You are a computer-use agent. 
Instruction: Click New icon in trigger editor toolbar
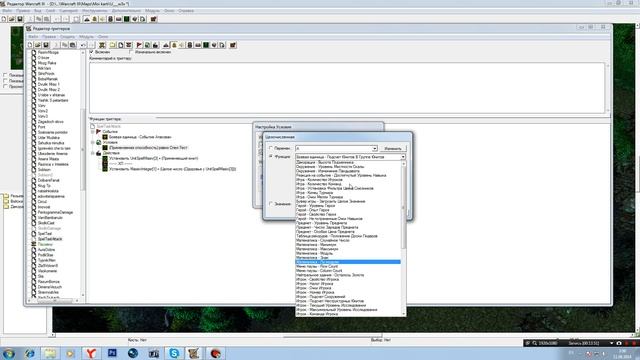coord(30,45)
